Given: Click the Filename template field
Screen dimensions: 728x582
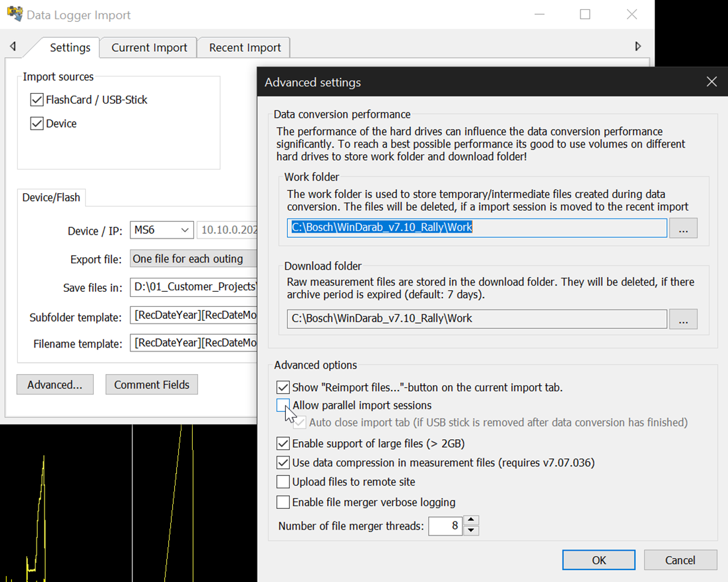Looking at the screenshot, I should (x=193, y=343).
